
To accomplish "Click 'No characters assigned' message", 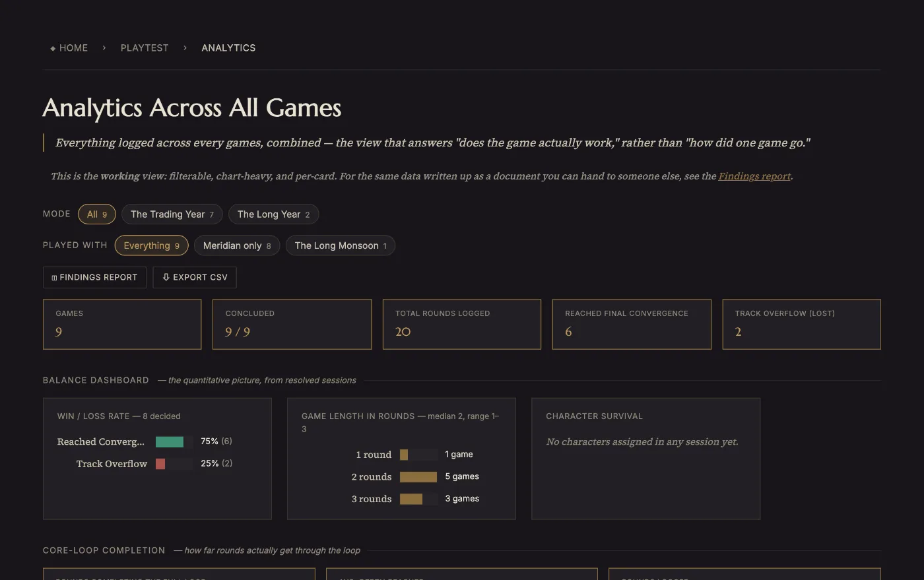I will (x=642, y=442).
